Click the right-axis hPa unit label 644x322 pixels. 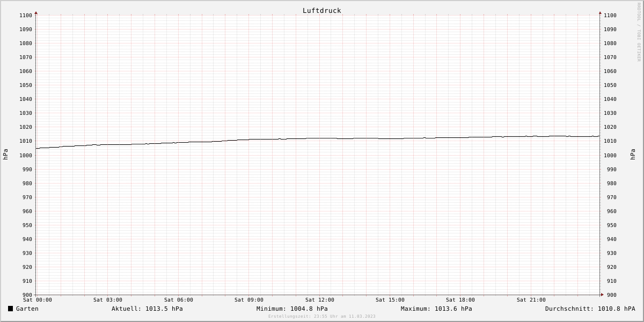click(633, 155)
